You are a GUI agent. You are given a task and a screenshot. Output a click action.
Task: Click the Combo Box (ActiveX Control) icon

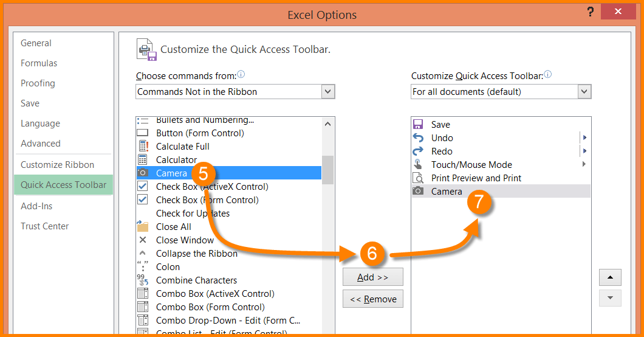point(143,293)
